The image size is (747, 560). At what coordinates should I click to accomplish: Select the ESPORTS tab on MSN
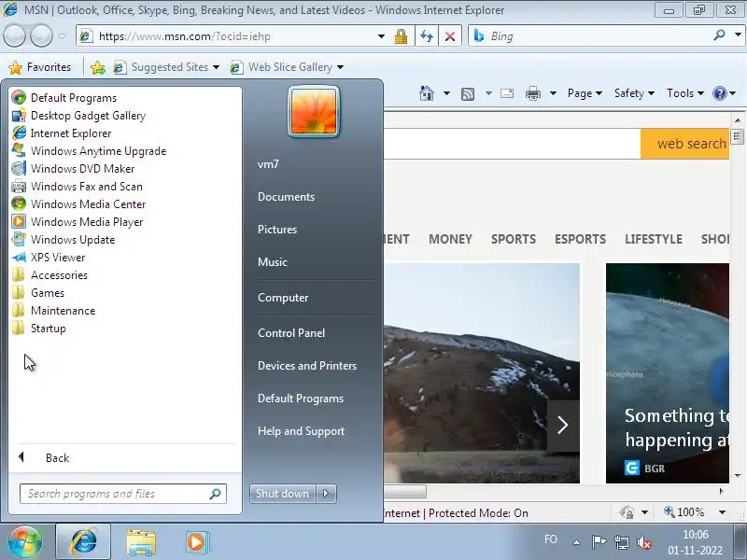580,239
